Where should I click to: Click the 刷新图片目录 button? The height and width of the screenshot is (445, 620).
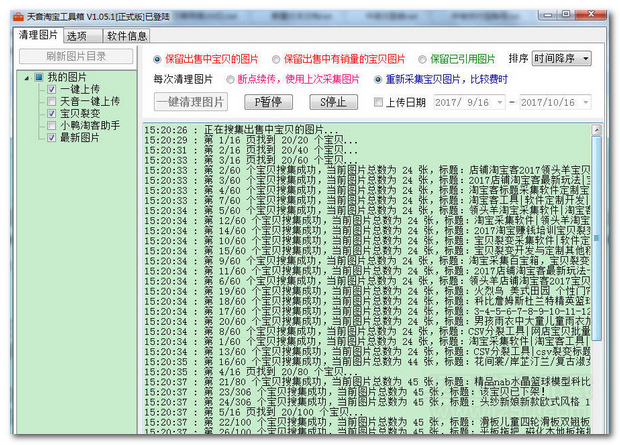click(76, 56)
